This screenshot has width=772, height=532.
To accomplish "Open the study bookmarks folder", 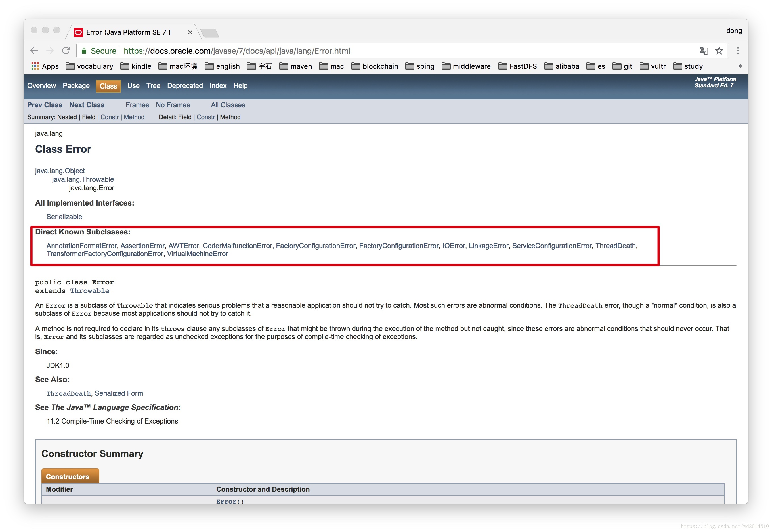I will coord(688,66).
